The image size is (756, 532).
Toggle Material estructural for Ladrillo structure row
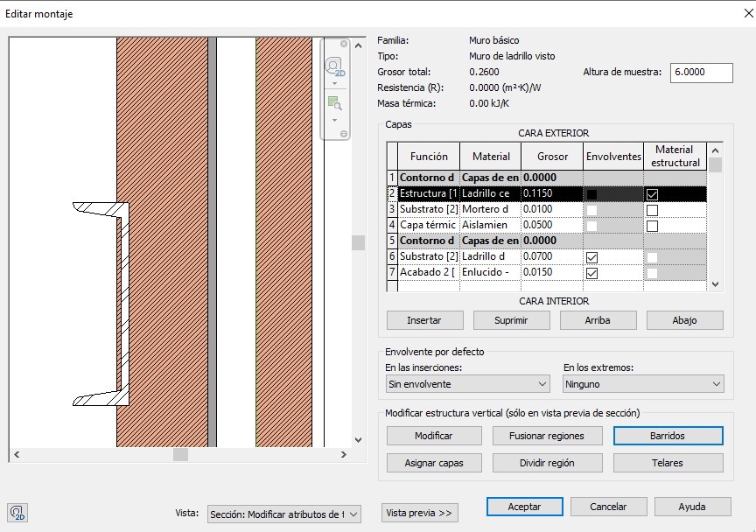tap(652, 193)
